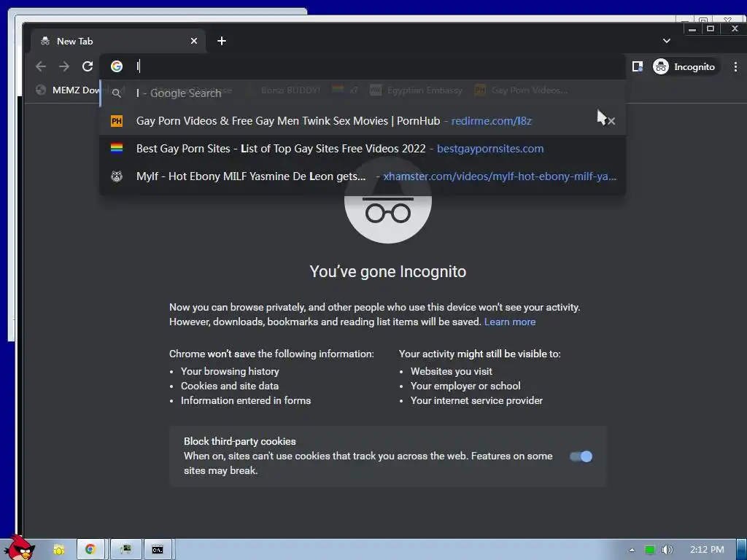Viewport: 747px width, 560px height.
Task: Click the green tray status icon
Action: pos(649,550)
